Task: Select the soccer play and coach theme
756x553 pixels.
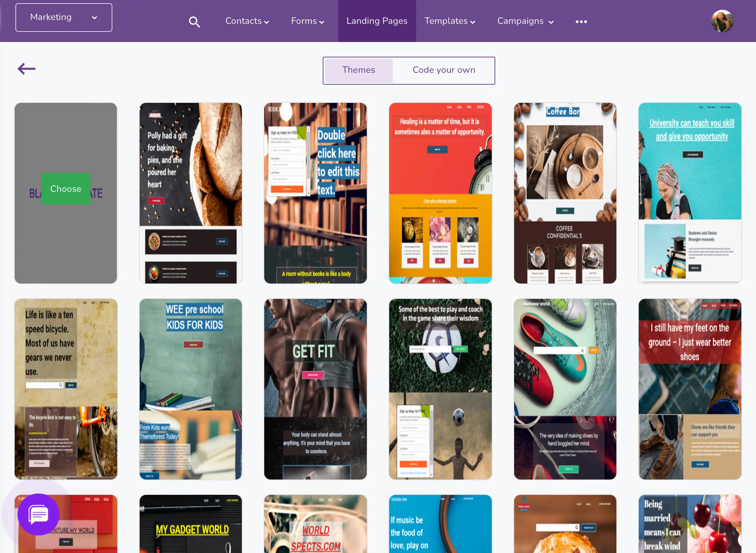Action: pos(440,389)
